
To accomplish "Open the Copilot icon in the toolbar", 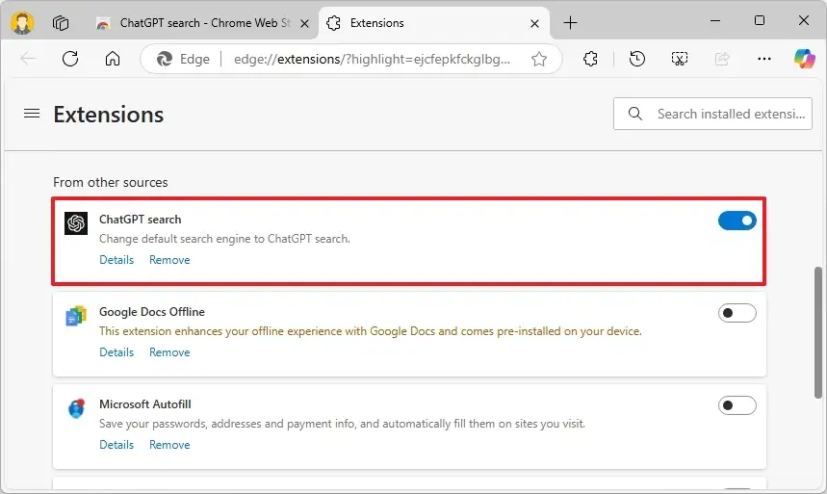I will click(804, 59).
